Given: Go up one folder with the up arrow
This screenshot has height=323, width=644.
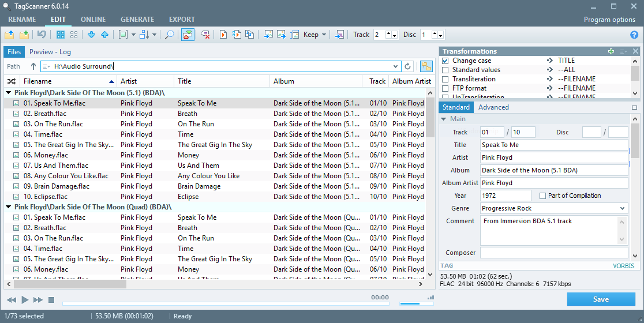Looking at the screenshot, I should pos(33,66).
